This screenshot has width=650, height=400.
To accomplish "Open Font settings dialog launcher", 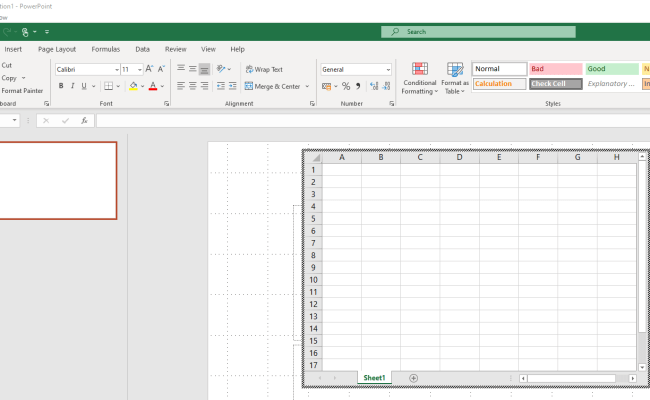I will pyautogui.click(x=166, y=104).
